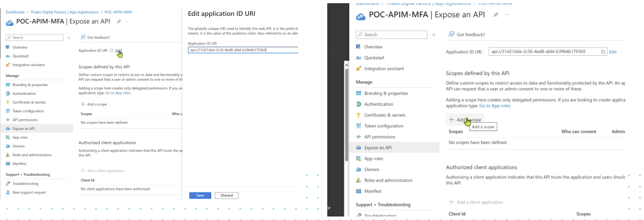Screen dimensions: 644x220
Task: Click Troubleshooting wrench icon in left panel
Action: tap(8, 184)
